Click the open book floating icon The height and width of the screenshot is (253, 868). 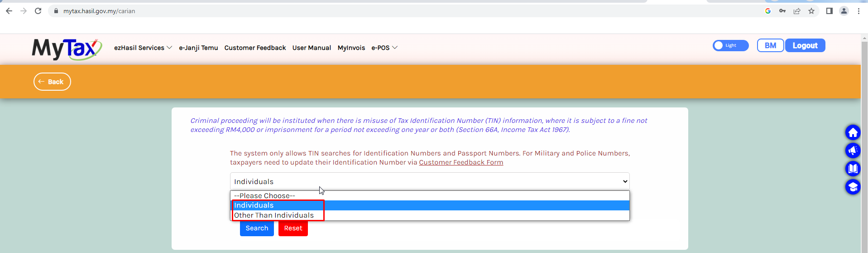pyautogui.click(x=853, y=169)
